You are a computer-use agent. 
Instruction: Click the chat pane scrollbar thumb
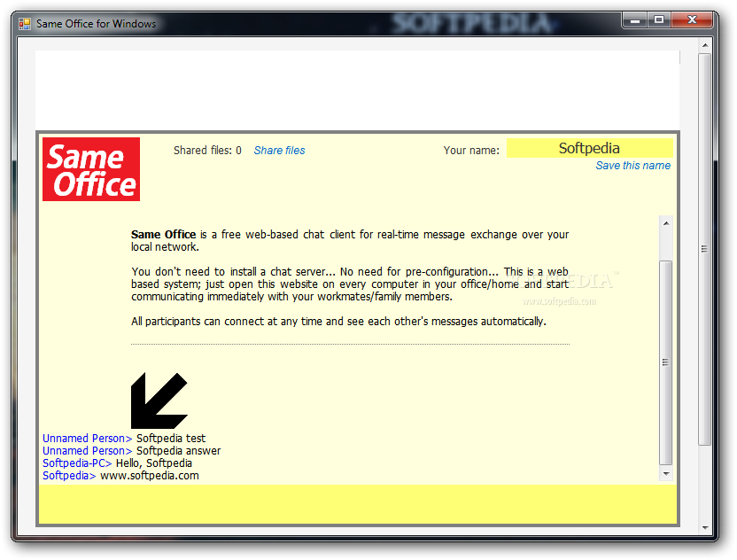(666, 362)
